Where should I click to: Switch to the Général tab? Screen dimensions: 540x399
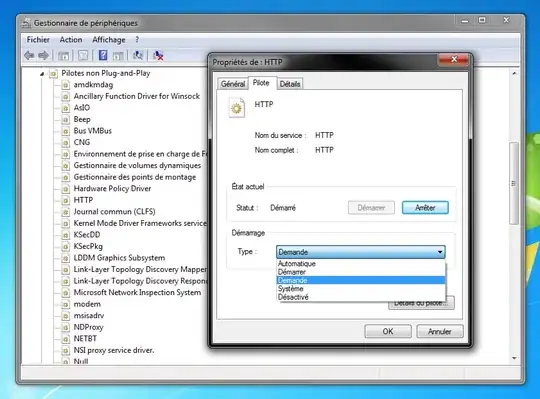(233, 84)
